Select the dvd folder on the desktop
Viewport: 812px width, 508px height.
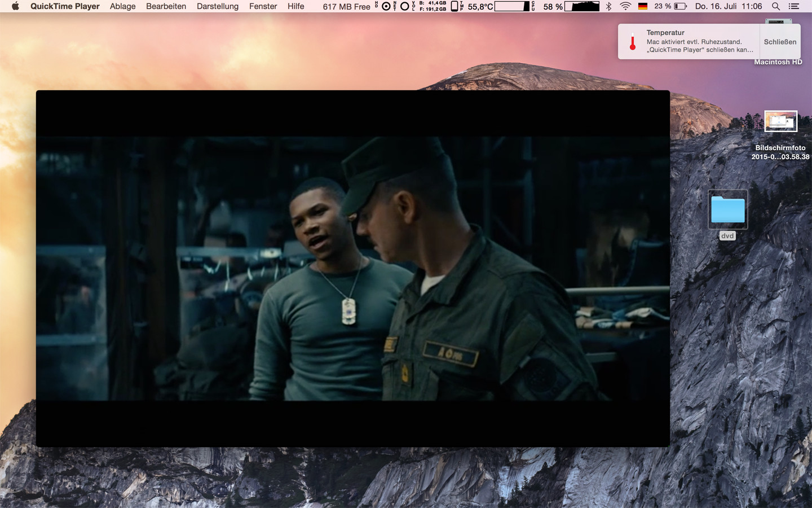[727, 210]
